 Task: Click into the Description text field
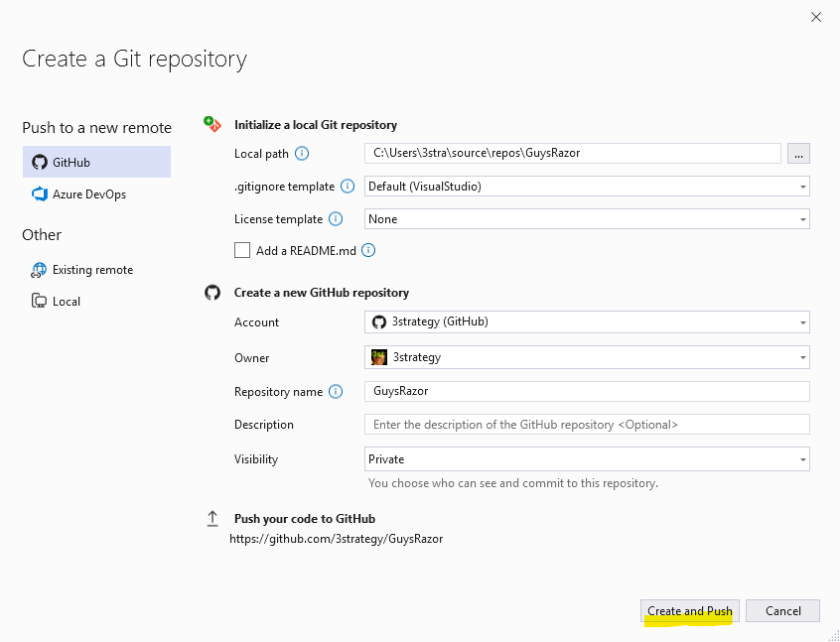point(587,425)
